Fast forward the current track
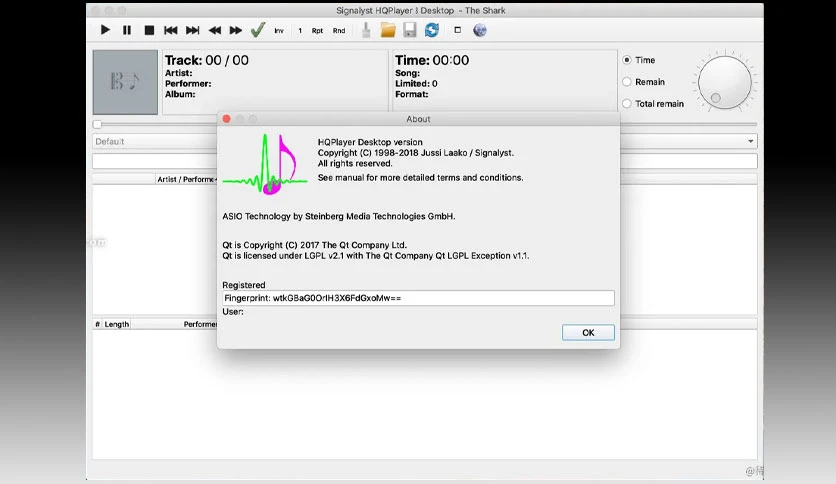This screenshot has height=484, width=836. tap(236, 30)
